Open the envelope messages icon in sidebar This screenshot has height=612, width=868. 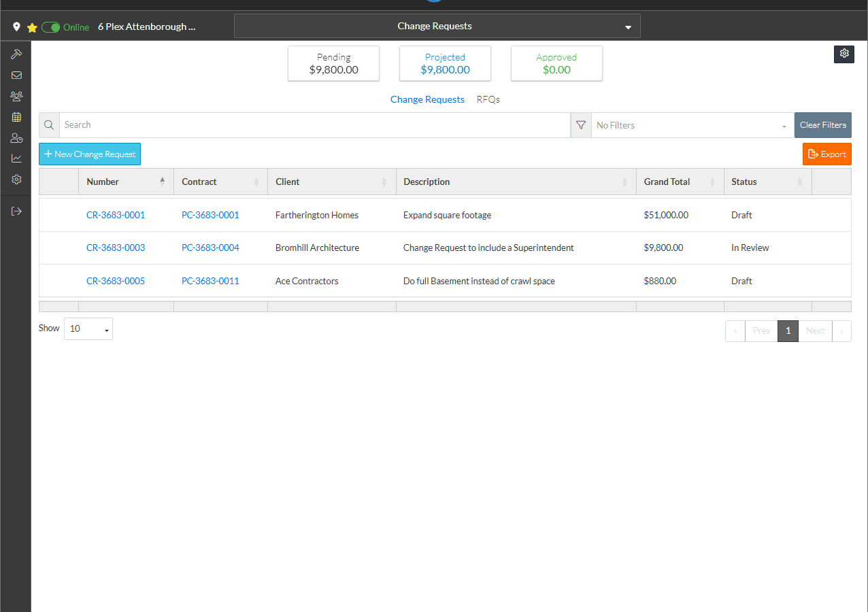[x=16, y=75]
